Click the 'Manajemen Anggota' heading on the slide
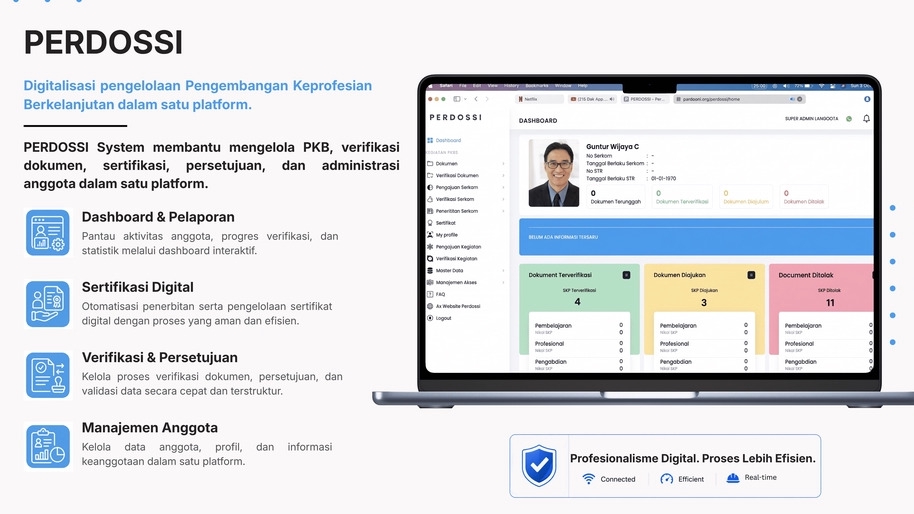Screen dimensions: 914x514 pyautogui.click(x=150, y=428)
